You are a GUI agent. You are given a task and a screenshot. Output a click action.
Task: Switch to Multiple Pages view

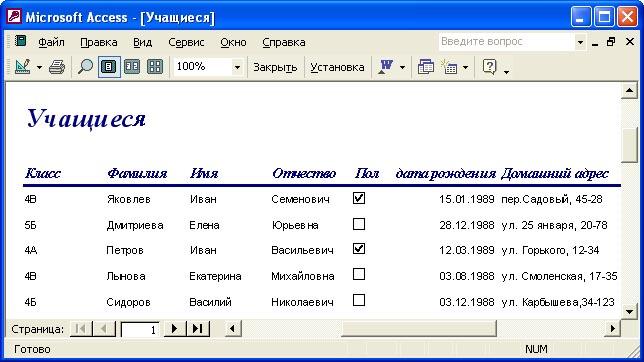155,67
